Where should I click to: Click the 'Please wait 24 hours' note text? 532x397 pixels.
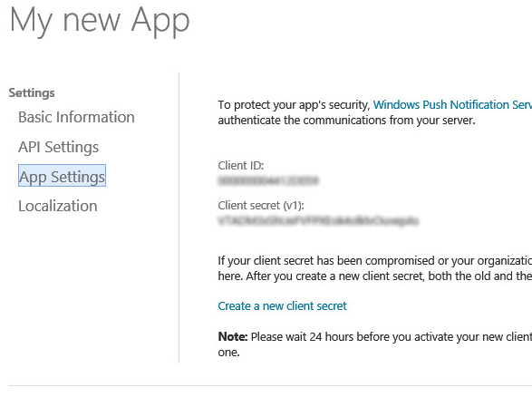click(392, 336)
